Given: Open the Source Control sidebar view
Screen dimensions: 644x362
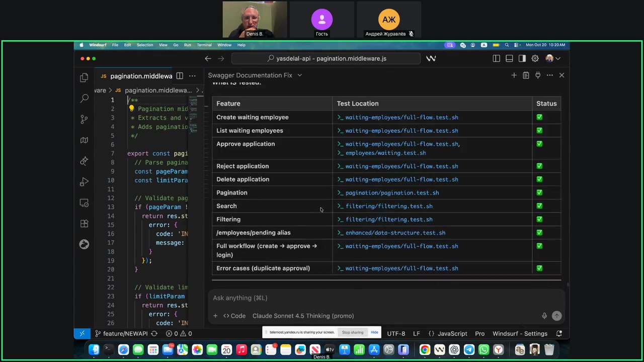Looking at the screenshot, I should click(x=84, y=119).
